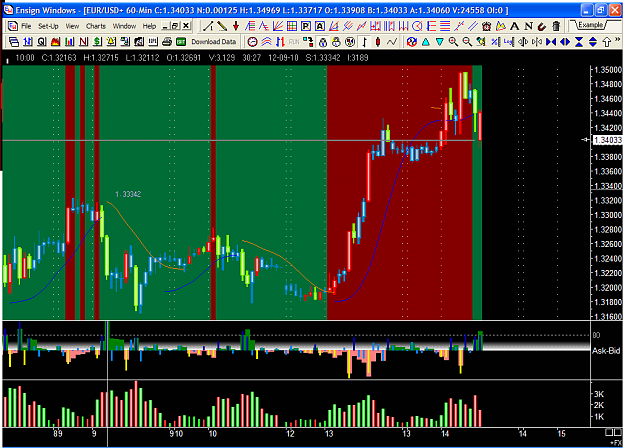
Task: Select the blue parallel lines tool
Action: (x=473, y=26)
